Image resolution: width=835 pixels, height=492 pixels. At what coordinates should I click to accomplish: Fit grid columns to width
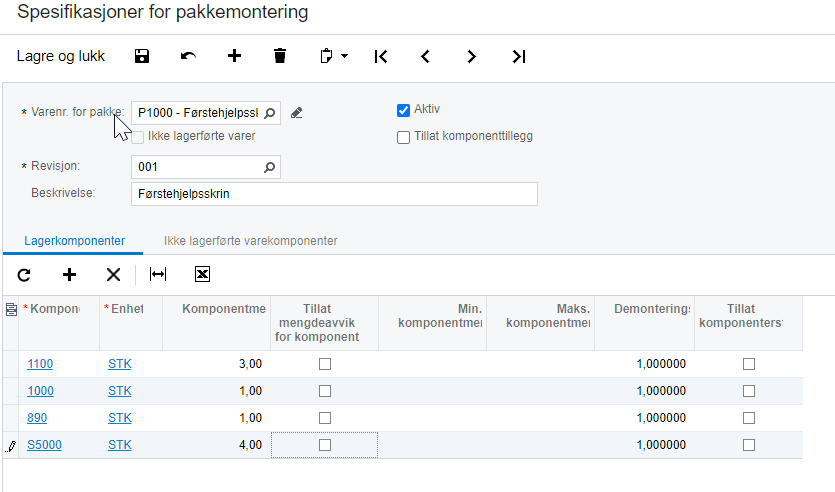[x=158, y=274]
